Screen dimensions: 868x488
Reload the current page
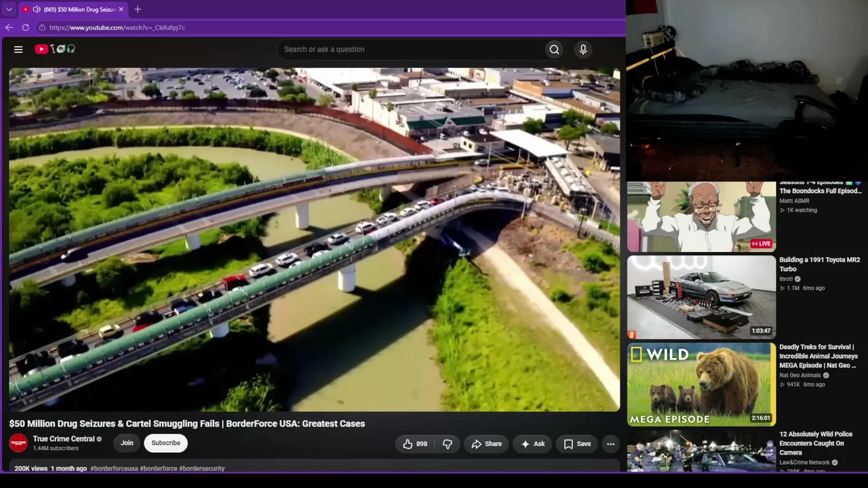[x=26, y=28]
